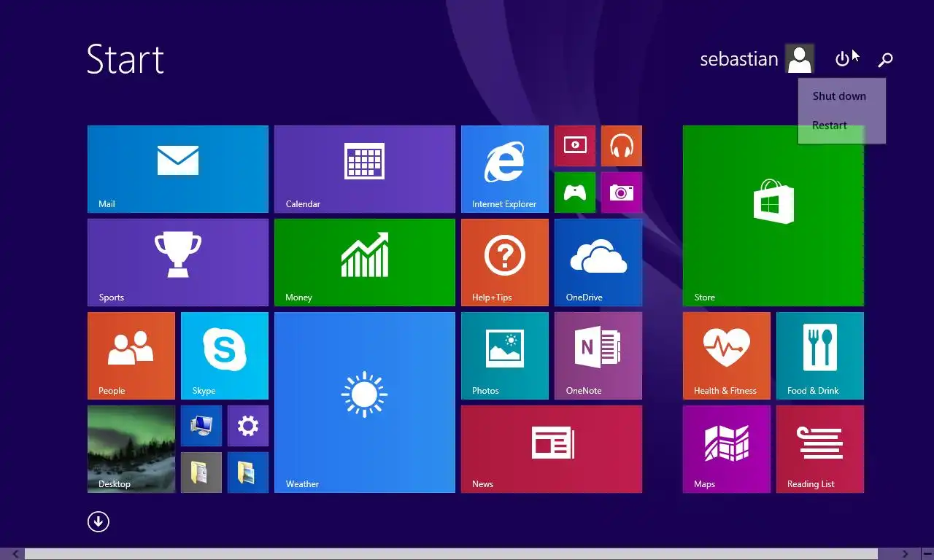Click the scrollbar left arrow
Viewport: 934px width, 560px height.
point(16,554)
